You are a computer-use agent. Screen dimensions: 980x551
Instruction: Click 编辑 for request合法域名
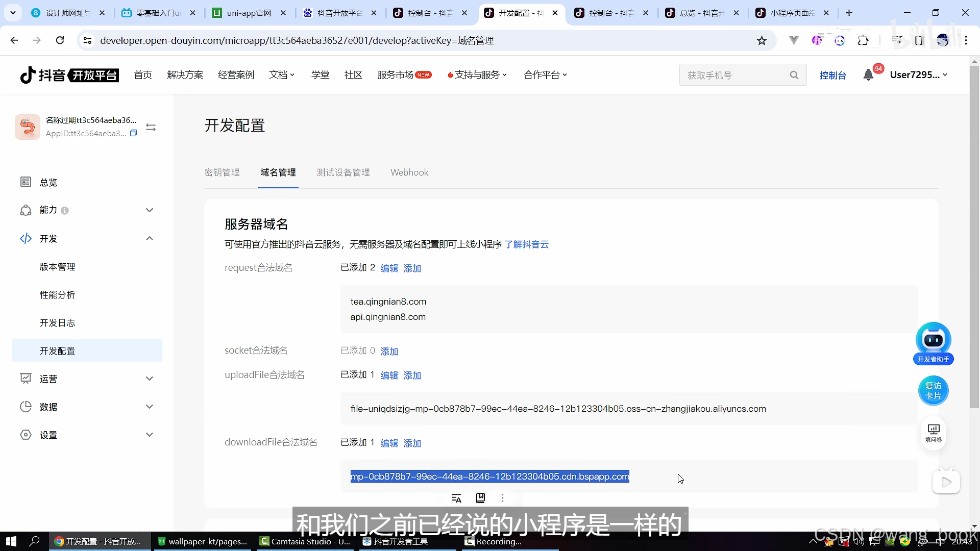tap(389, 268)
